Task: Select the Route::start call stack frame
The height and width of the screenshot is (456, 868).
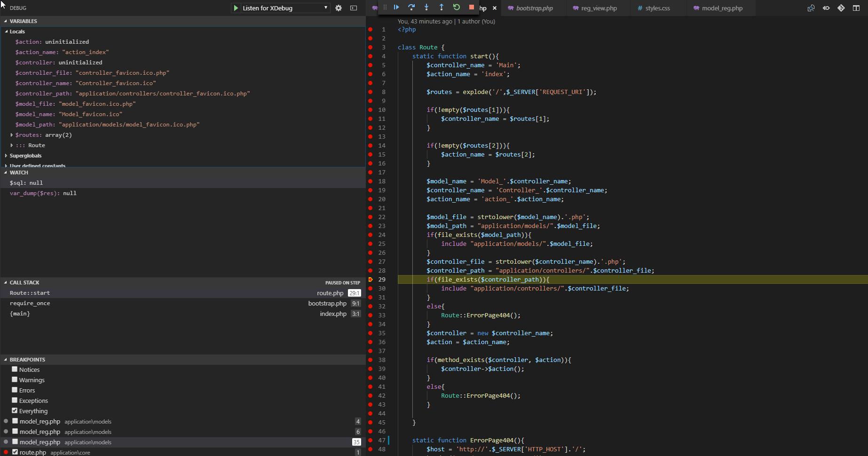Action: tap(183, 293)
